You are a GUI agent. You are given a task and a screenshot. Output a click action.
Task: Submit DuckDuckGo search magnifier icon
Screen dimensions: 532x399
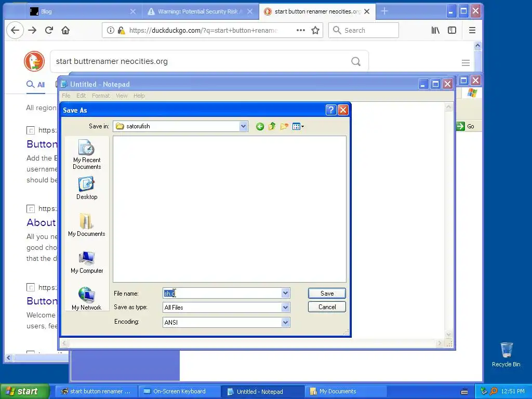coord(356,61)
